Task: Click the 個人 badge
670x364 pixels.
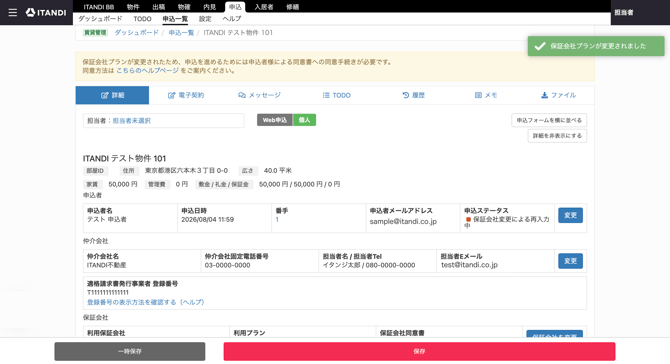Action: point(304,120)
